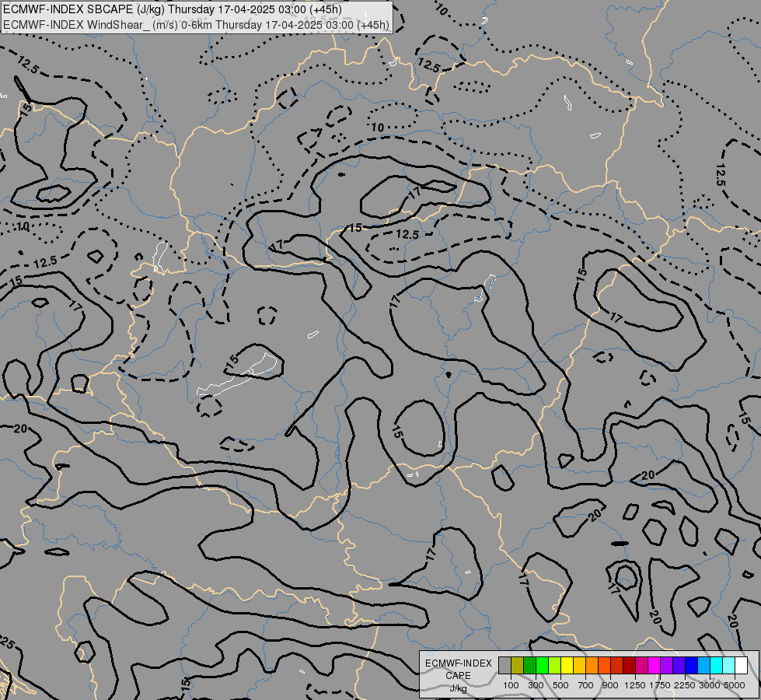Click the "CAPE" label in the legend box
Image resolution: width=761 pixels, height=700 pixels.
458,676
